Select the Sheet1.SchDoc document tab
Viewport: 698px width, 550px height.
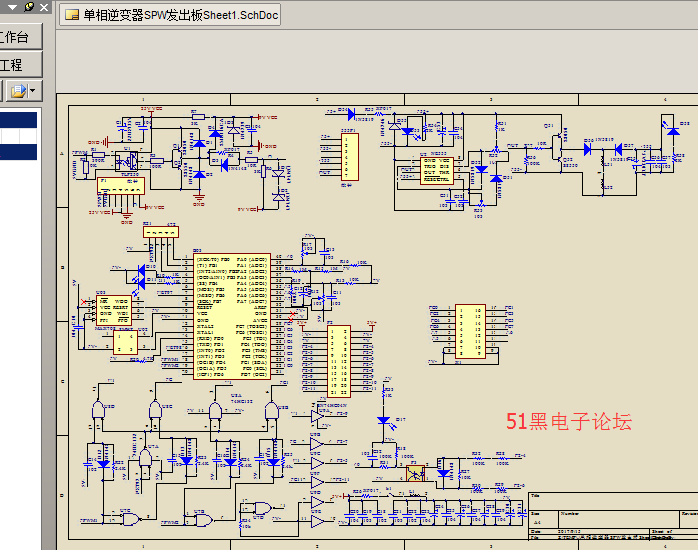coord(170,15)
